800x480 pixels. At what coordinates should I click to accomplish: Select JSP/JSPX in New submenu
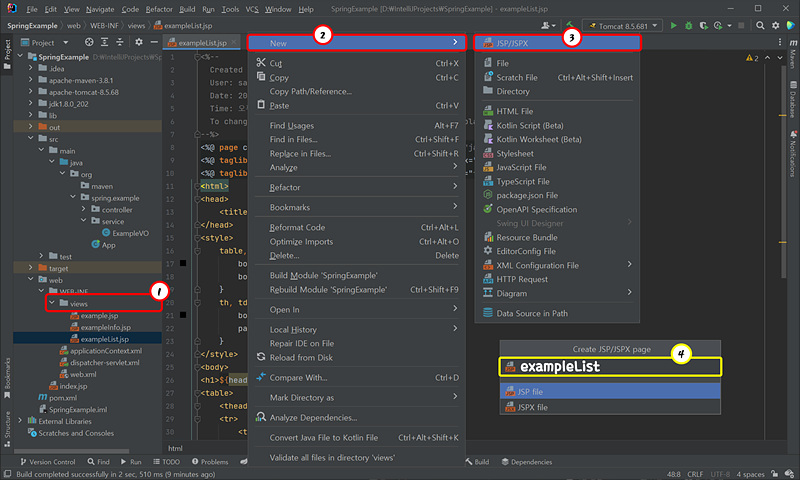pyautogui.click(x=557, y=43)
